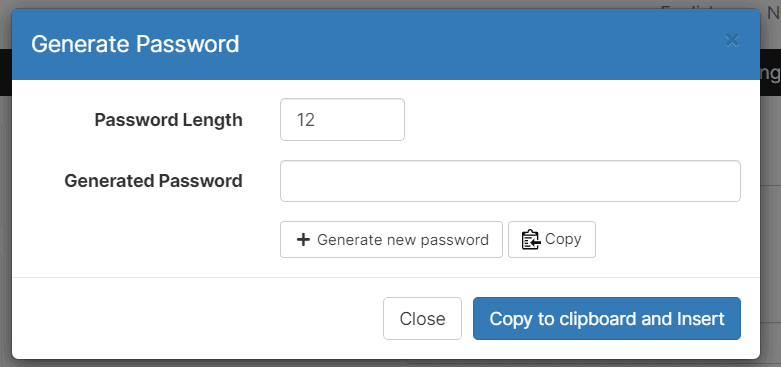This screenshot has height=367, width=781.
Task: Choose Copy to clipboard and Insert
Action: 607,319
